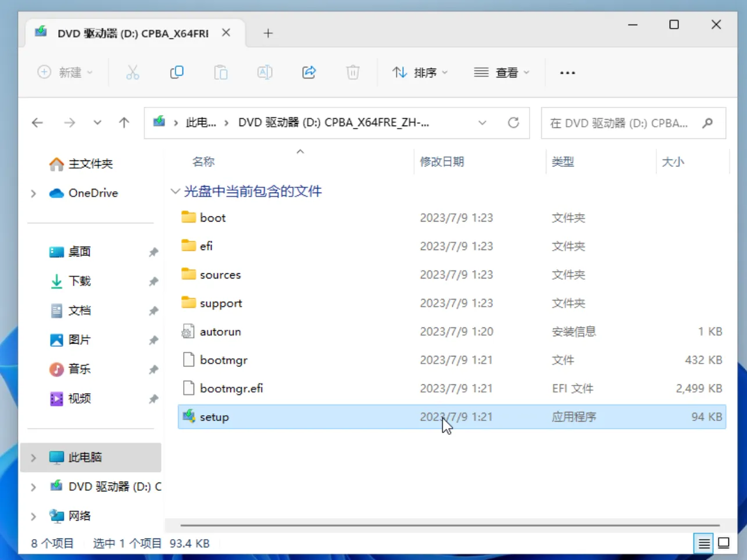Sort by 修改日期 column header
Image resolution: width=747 pixels, height=560 pixels.
[x=442, y=162]
